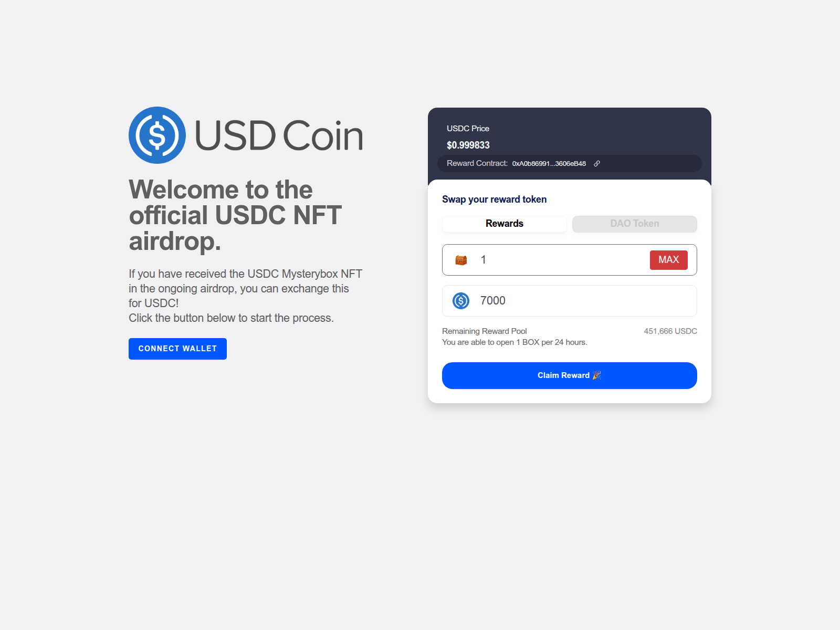Click the Swap your reward token heading
The width and height of the screenshot is (840, 630).
[x=495, y=199]
